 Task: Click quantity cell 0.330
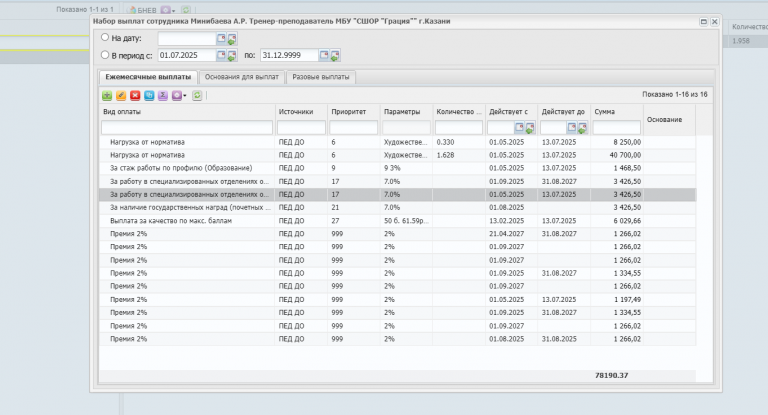point(445,142)
